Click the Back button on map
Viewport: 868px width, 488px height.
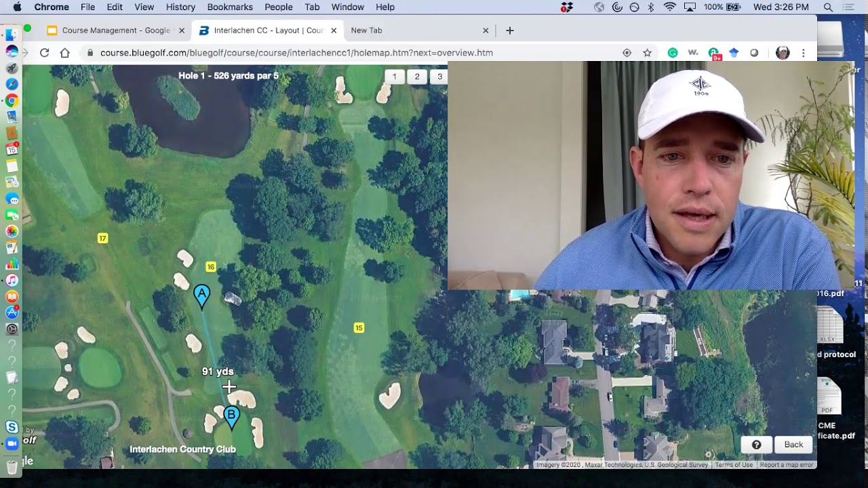(x=793, y=445)
